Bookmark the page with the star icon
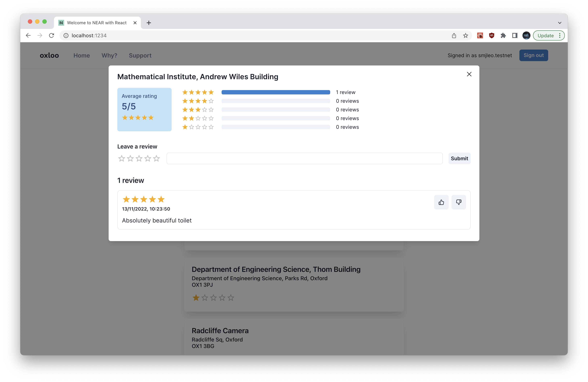 (x=465, y=35)
